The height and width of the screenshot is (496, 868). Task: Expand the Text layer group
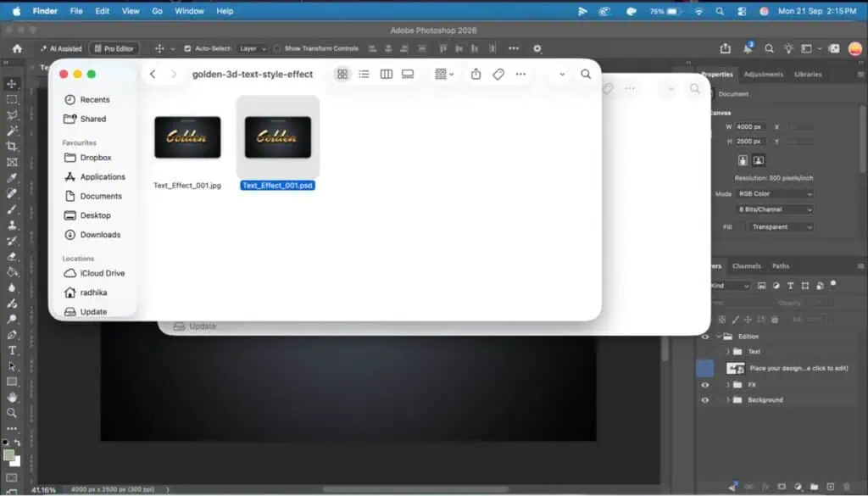pyautogui.click(x=728, y=352)
